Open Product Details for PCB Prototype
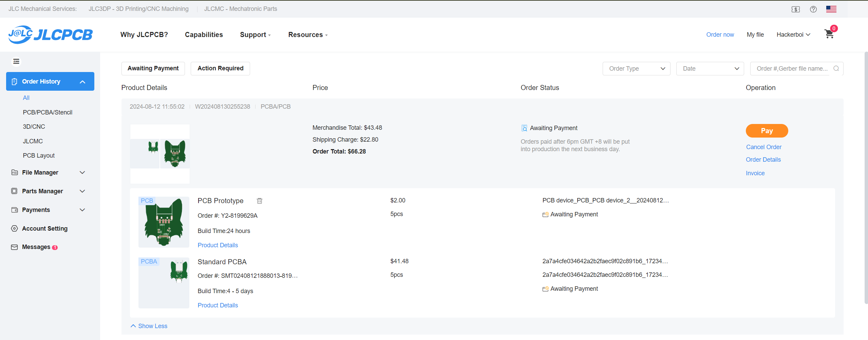The image size is (868, 340). tap(218, 245)
